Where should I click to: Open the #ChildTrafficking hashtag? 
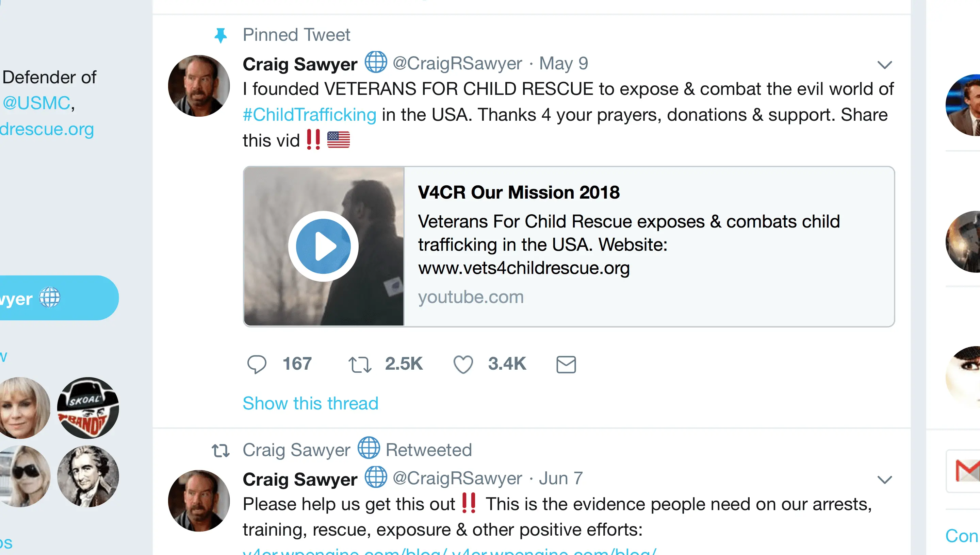click(309, 115)
